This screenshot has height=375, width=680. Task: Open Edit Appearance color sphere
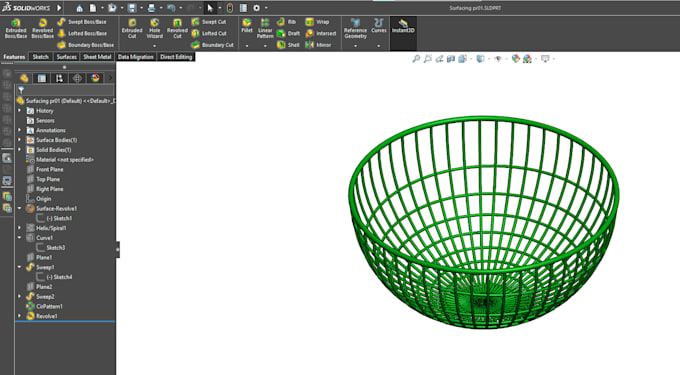(516, 59)
